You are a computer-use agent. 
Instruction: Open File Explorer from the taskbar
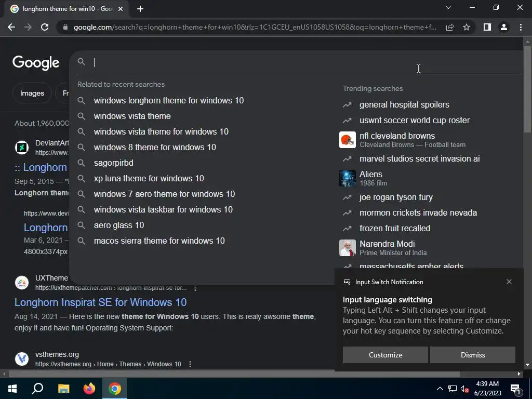point(63,389)
